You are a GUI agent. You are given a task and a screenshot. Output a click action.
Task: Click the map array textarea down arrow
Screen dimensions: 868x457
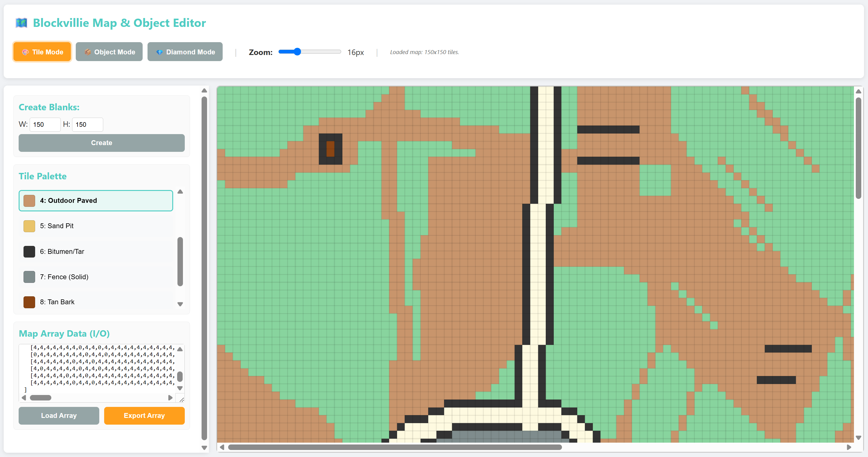pos(180,388)
